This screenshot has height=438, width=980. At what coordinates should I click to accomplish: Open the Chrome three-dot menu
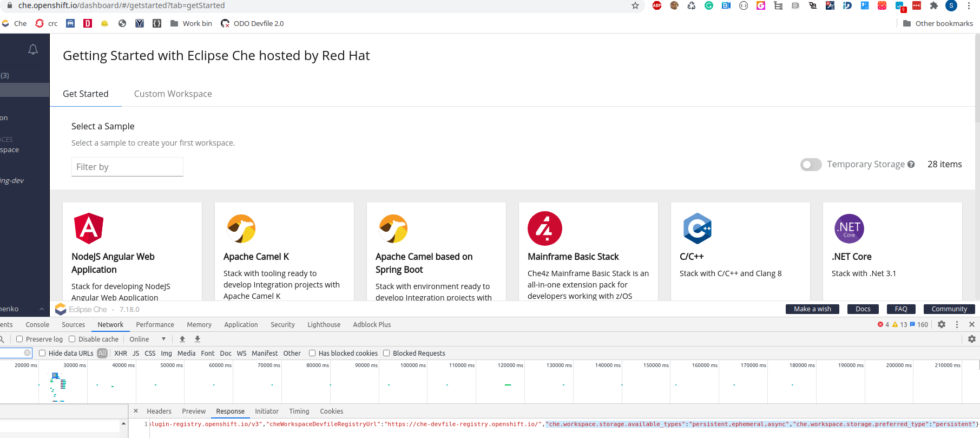(969, 5)
